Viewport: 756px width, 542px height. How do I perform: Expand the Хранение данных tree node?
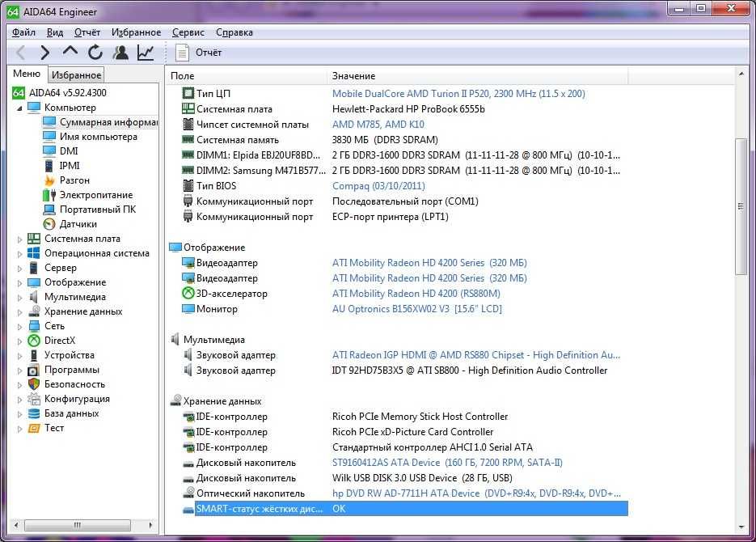pos(19,312)
